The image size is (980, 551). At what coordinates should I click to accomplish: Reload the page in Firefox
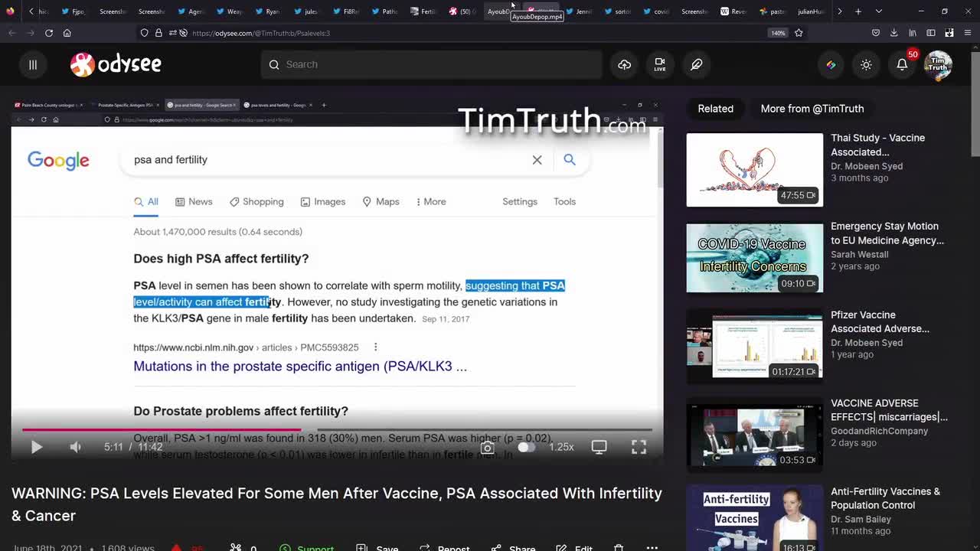tap(48, 33)
